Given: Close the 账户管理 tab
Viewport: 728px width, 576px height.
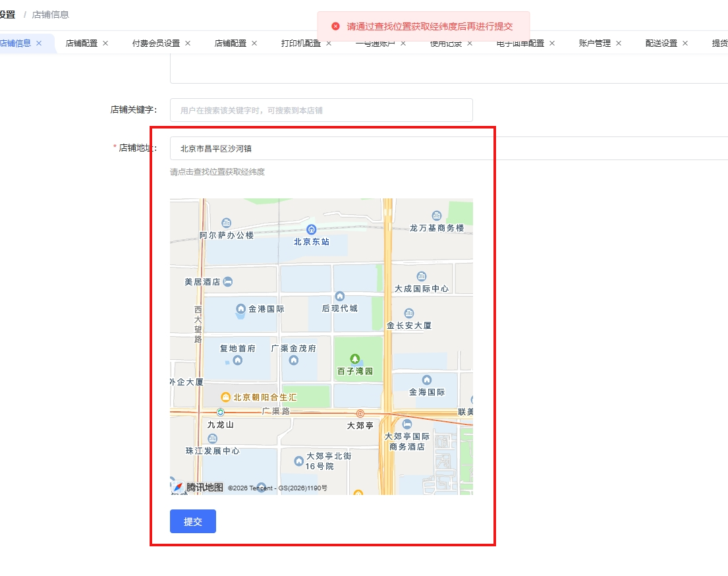Looking at the screenshot, I should pos(619,43).
